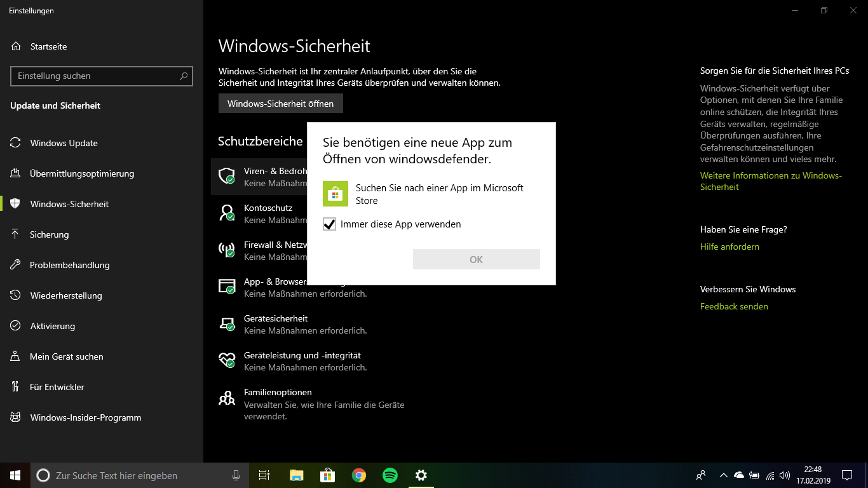This screenshot has width=868, height=488.
Task: Open Windows Start menu
Action: (x=15, y=475)
